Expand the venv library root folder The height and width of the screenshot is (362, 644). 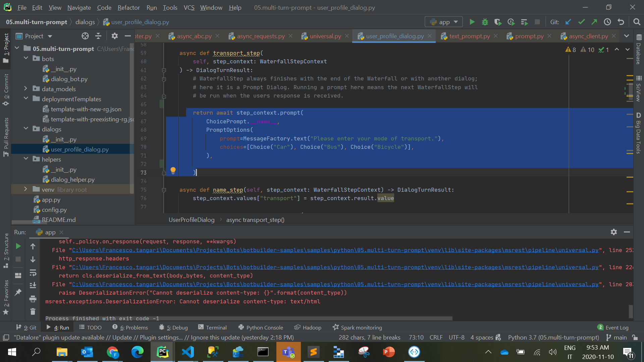[26, 189]
